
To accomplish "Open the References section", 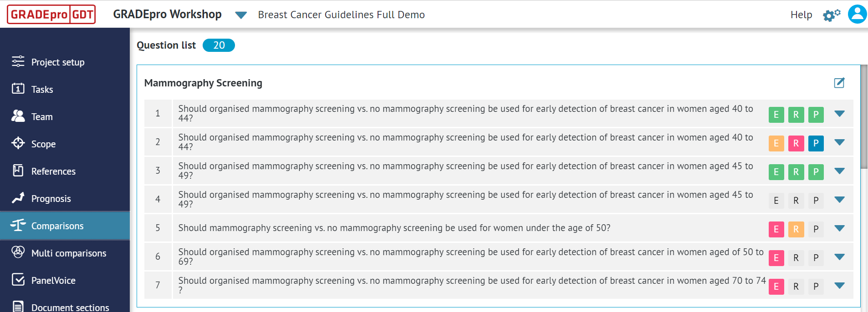I will [53, 171].
